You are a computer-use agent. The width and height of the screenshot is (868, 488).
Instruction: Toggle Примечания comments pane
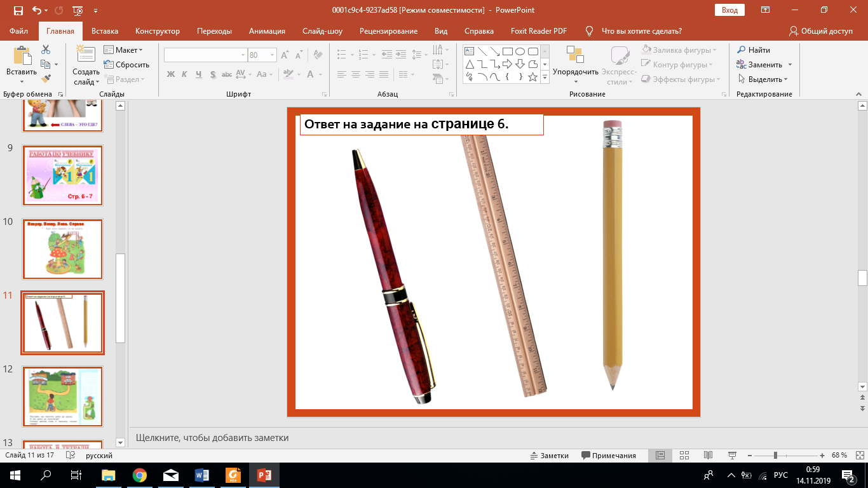pos(609,456)
